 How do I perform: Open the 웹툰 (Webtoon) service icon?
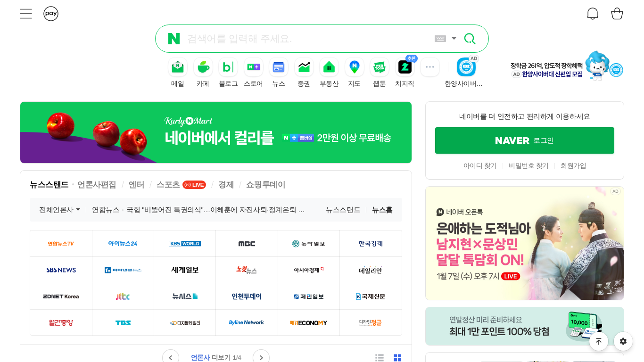[x=379, y=67]
